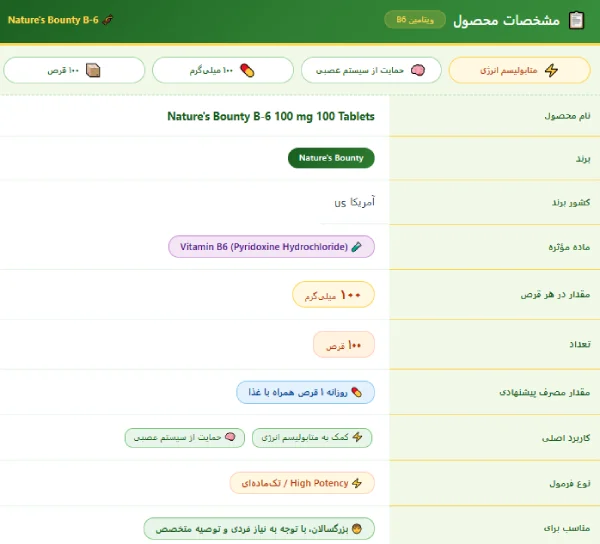This screenshot has width=600, height=544.
Task: Click the نوع فرمول row label
Action: 570,484
